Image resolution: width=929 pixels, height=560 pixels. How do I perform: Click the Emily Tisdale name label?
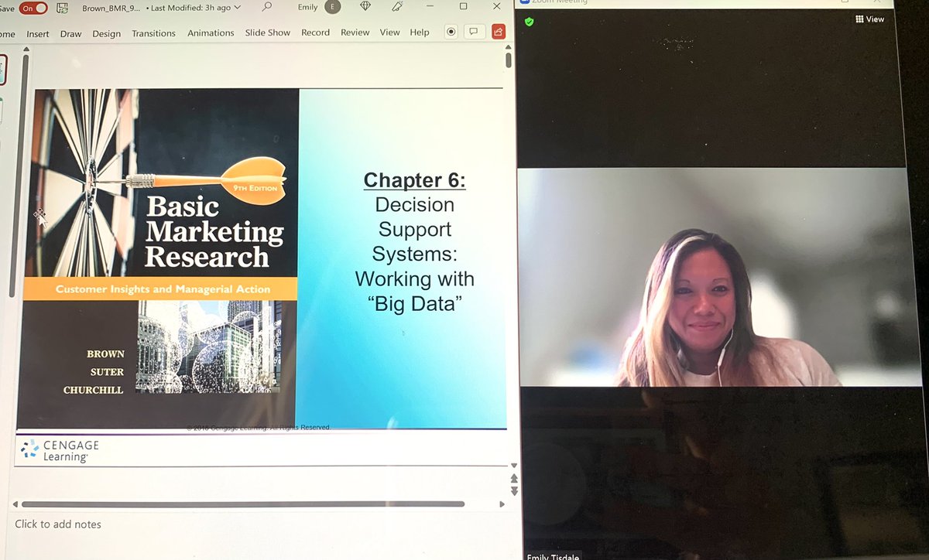click(x=553, y=556)
